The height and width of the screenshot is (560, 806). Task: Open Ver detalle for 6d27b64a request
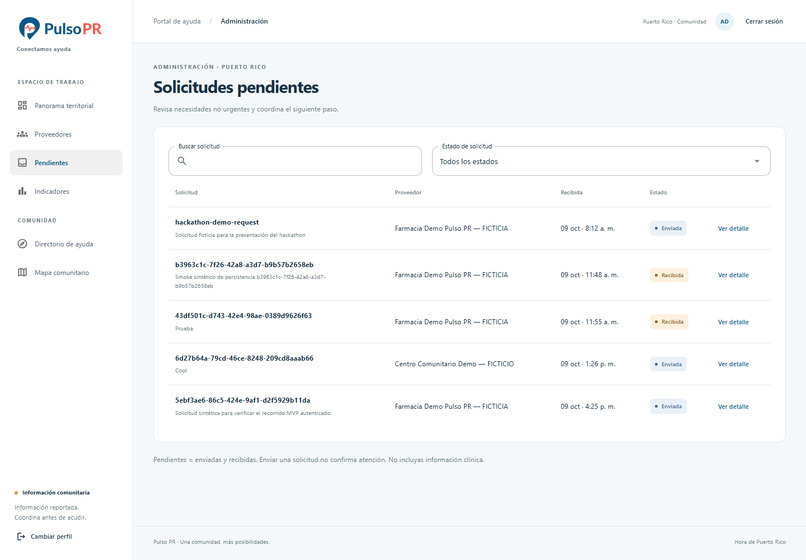(733, 364)
